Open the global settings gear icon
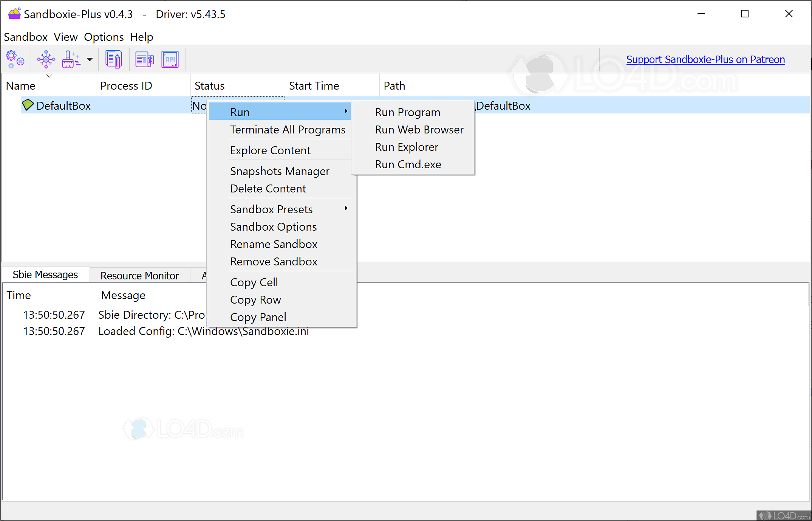 (15, 59)
